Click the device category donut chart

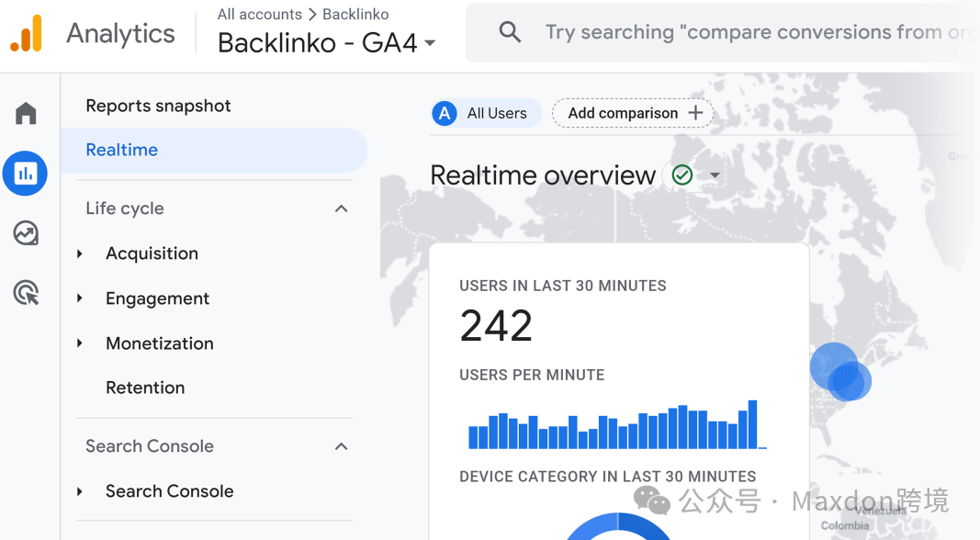click(x=619, y=526)
